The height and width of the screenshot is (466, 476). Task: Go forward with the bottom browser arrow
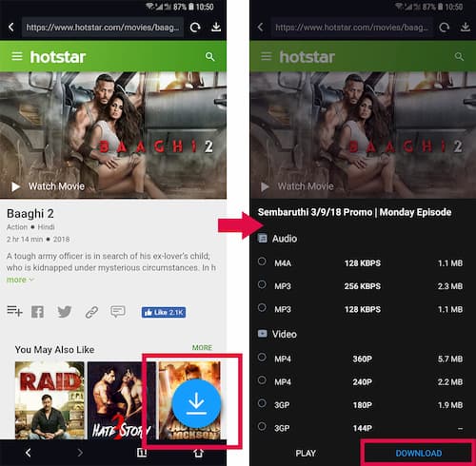[x=80, y=453]
